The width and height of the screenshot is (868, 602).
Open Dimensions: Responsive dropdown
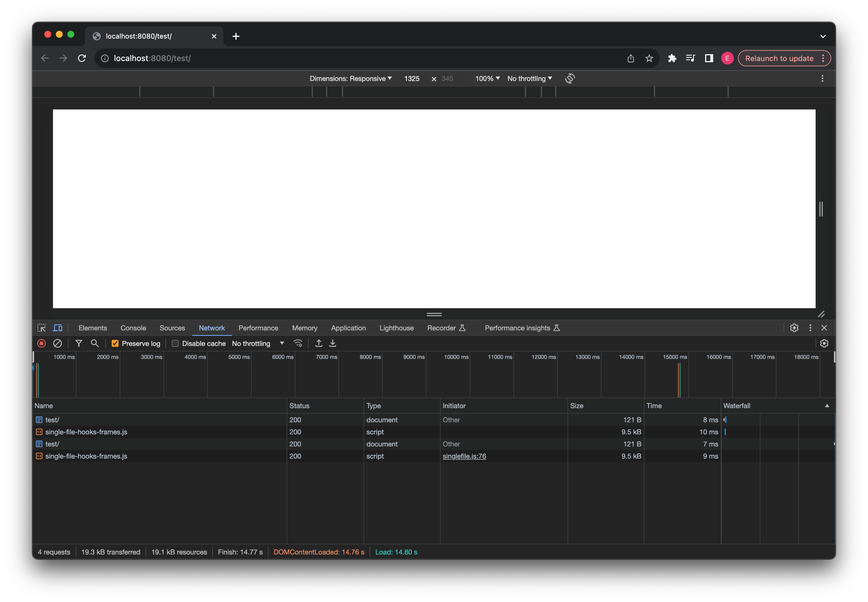point(351,78)
